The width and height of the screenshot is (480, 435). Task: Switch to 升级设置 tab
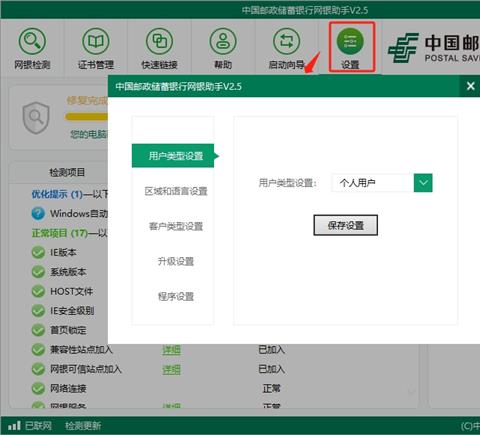(x=176, y=261)
